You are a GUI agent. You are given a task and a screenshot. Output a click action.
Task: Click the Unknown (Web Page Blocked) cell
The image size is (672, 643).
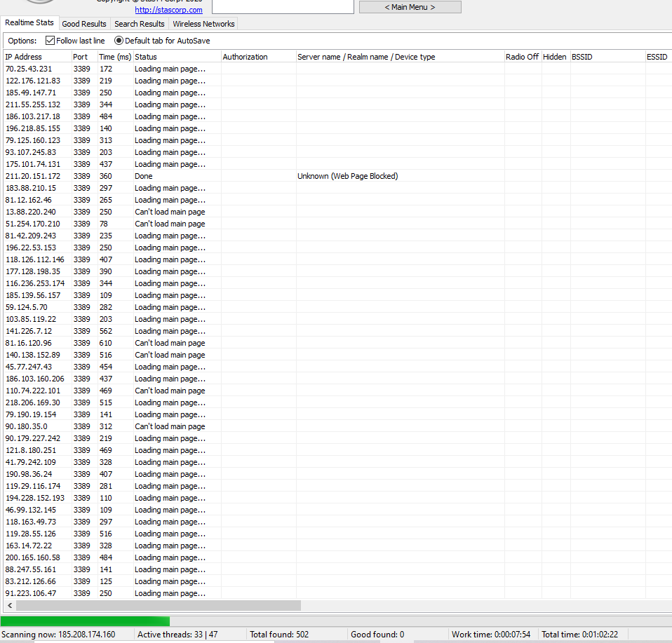click(x=347, y=176)
